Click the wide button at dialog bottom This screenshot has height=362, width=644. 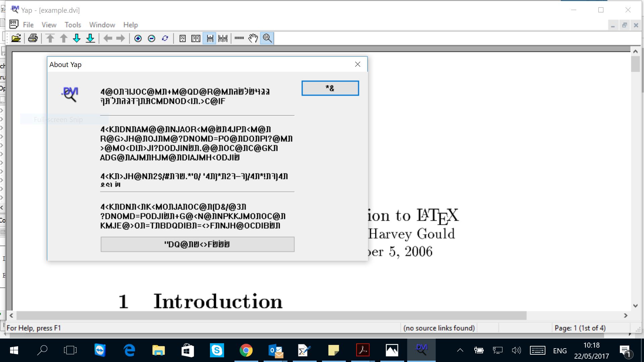198,244
